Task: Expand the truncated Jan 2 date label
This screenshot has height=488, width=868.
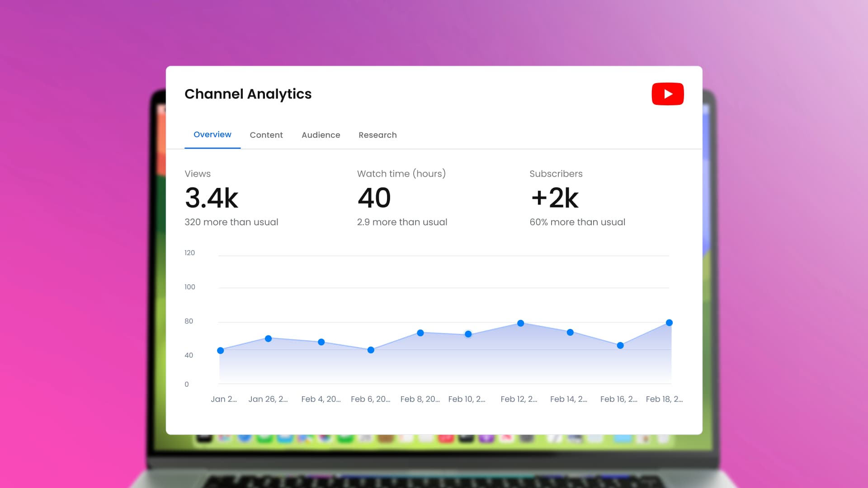Action: click(x=224, y=399)
